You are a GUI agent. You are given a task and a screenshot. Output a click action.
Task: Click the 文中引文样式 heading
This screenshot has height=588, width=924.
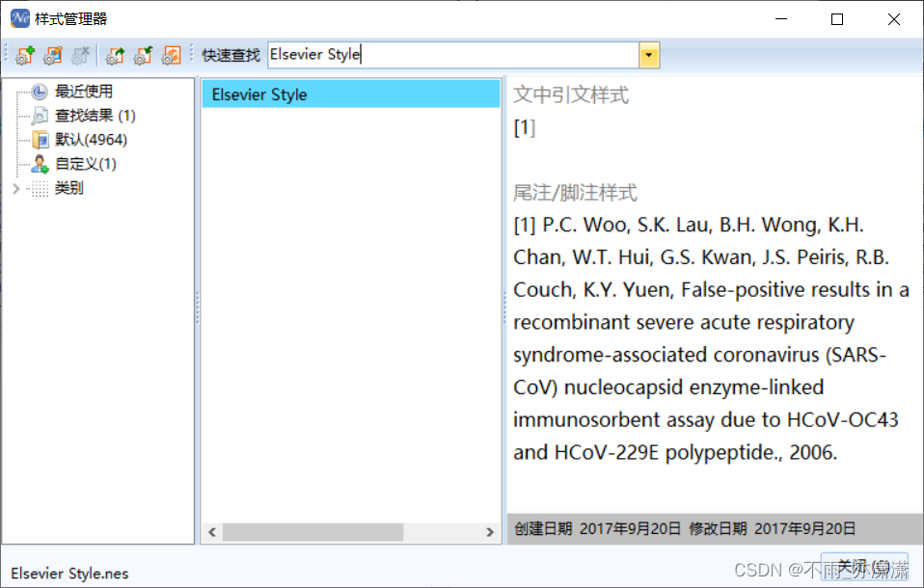pyautogui.click(x=571, y=94)
